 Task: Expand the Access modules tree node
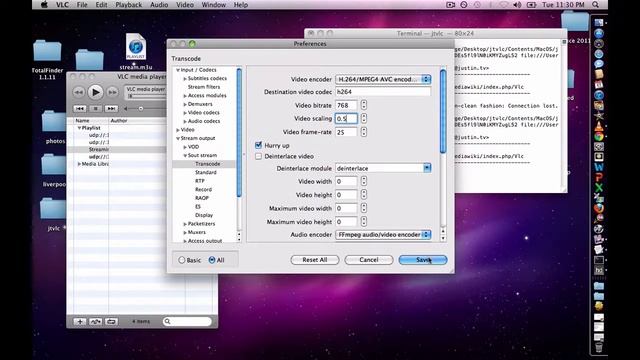pos(185,96)
